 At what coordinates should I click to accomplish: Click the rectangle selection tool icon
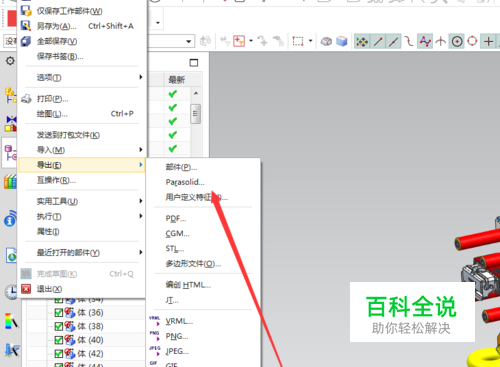pyautogui.click(x=298, y=41)
